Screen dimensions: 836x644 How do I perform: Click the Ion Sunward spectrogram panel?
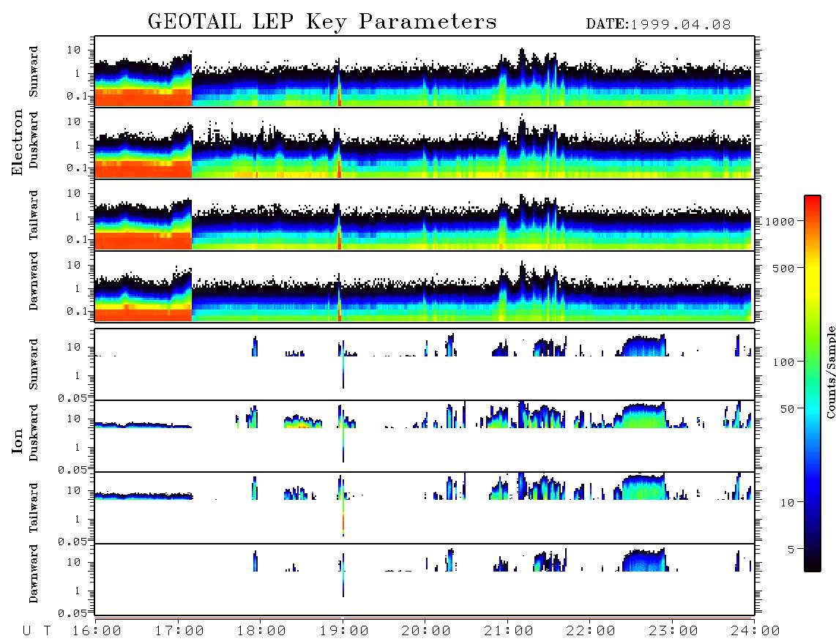425,364
